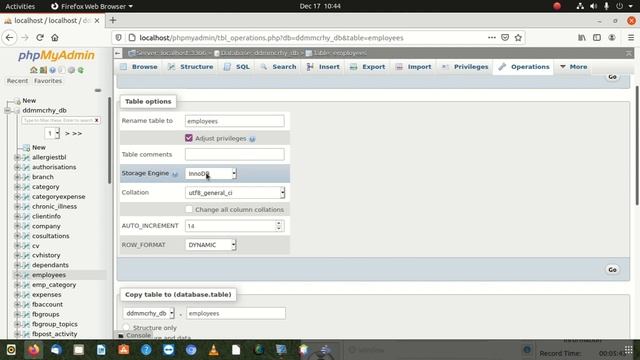The height and width of the screenshot is (360, 640).
Task: Open the Export tab
Action: point(367,67)
